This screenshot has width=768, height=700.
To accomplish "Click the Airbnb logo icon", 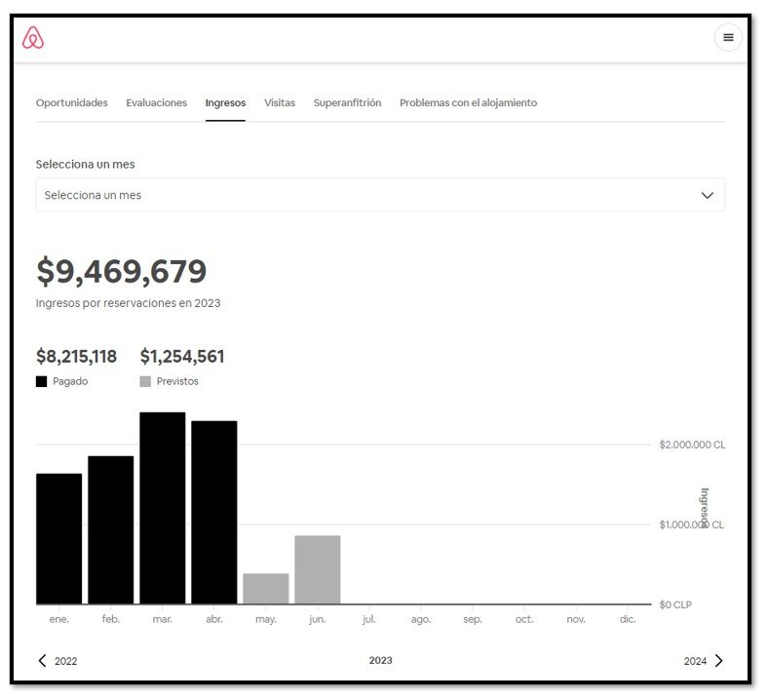I will tap(33, 38).
